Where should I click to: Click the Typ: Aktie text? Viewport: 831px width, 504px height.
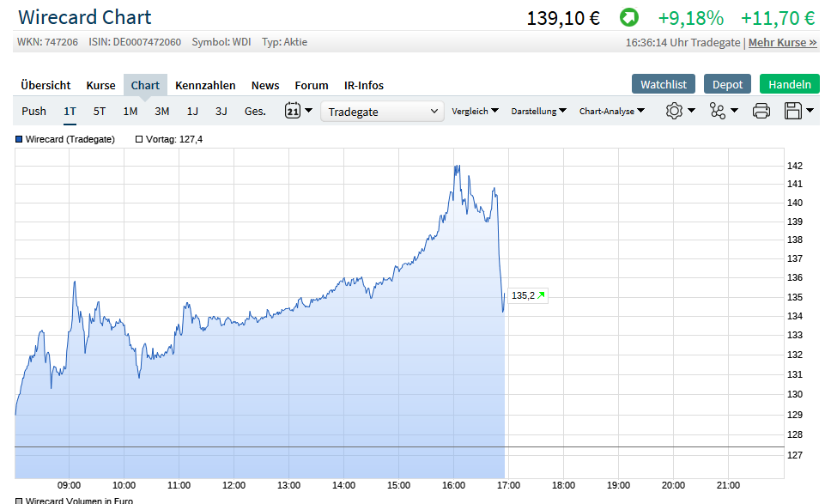pyautogui.click(x=284, y=42)
